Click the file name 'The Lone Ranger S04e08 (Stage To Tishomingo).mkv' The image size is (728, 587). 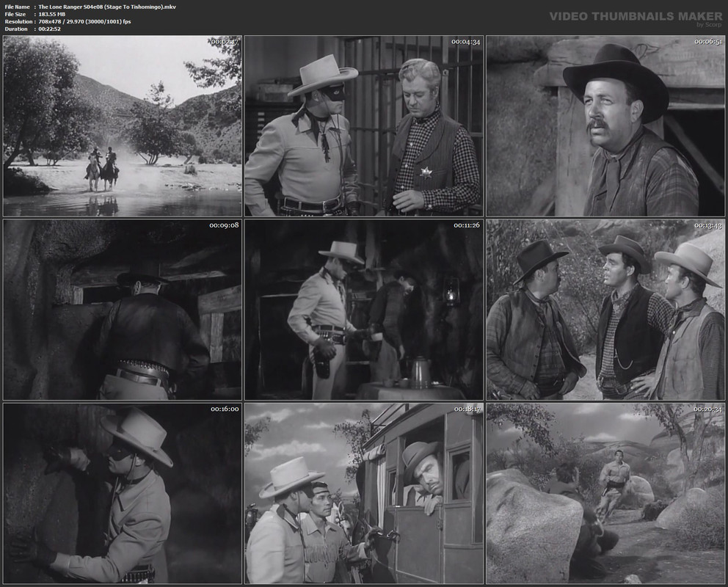coord(107,7)
